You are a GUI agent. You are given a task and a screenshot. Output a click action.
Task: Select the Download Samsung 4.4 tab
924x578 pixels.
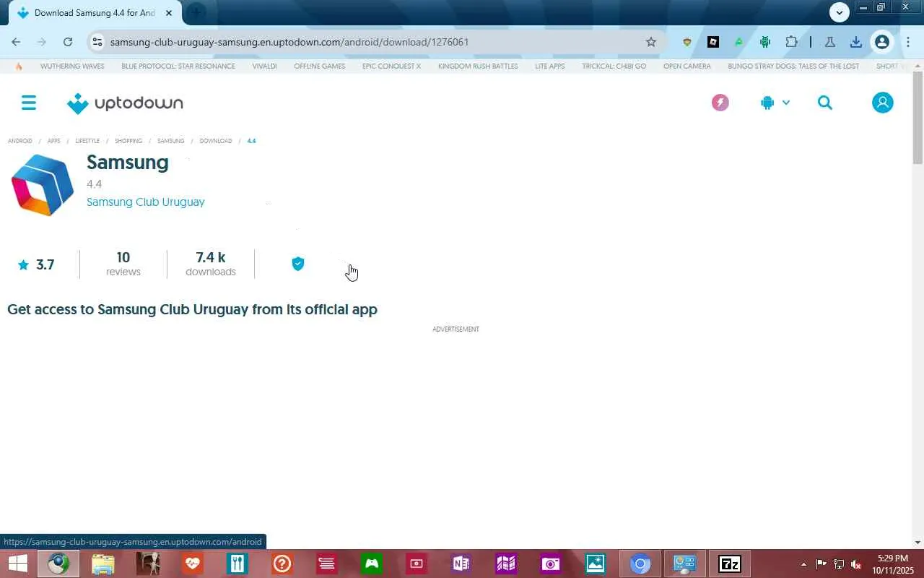click(x=95, y=13)
